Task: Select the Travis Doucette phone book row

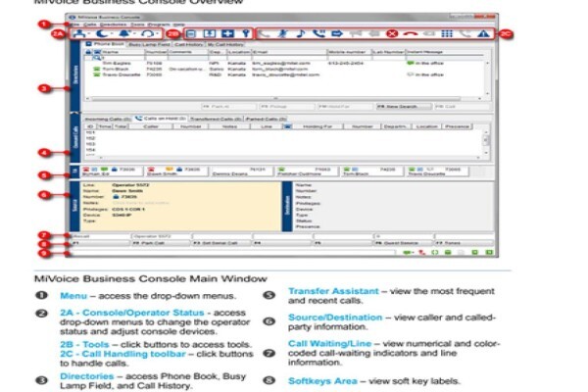Action: coord(285,74)
